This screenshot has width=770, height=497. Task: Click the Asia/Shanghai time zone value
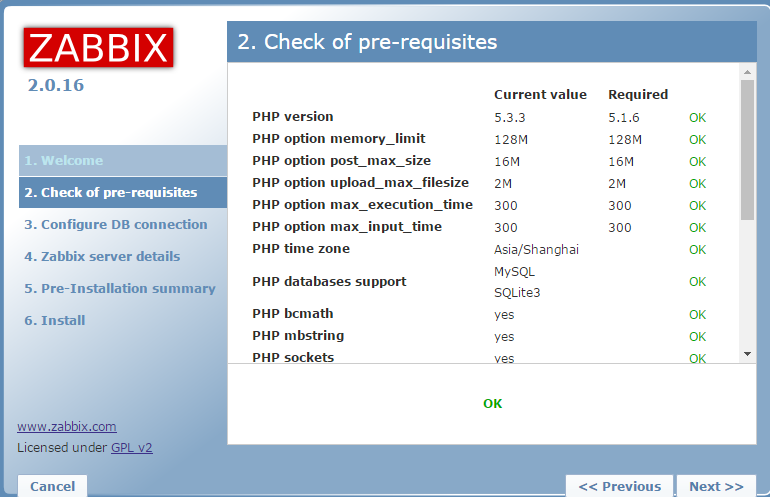click(536, 250)
